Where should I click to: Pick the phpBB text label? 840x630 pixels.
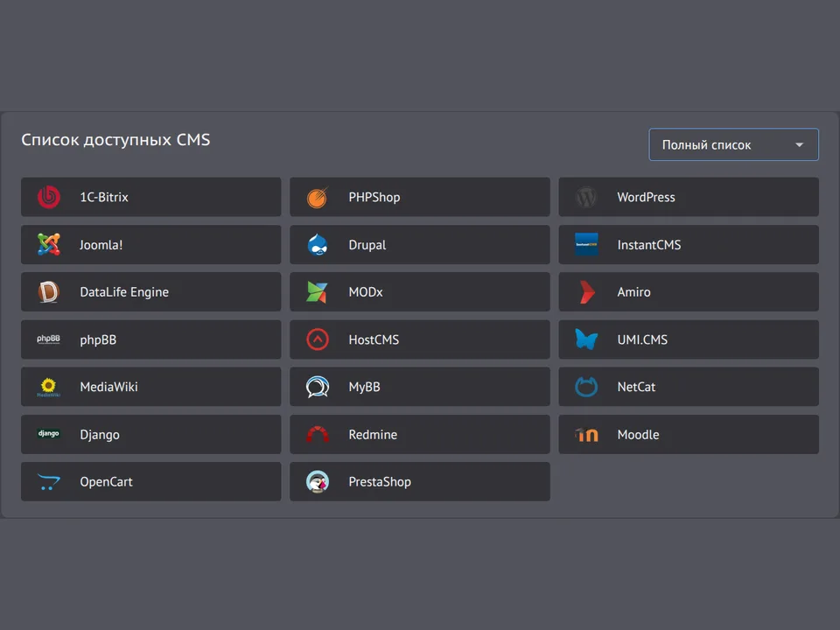pos(98,339)
